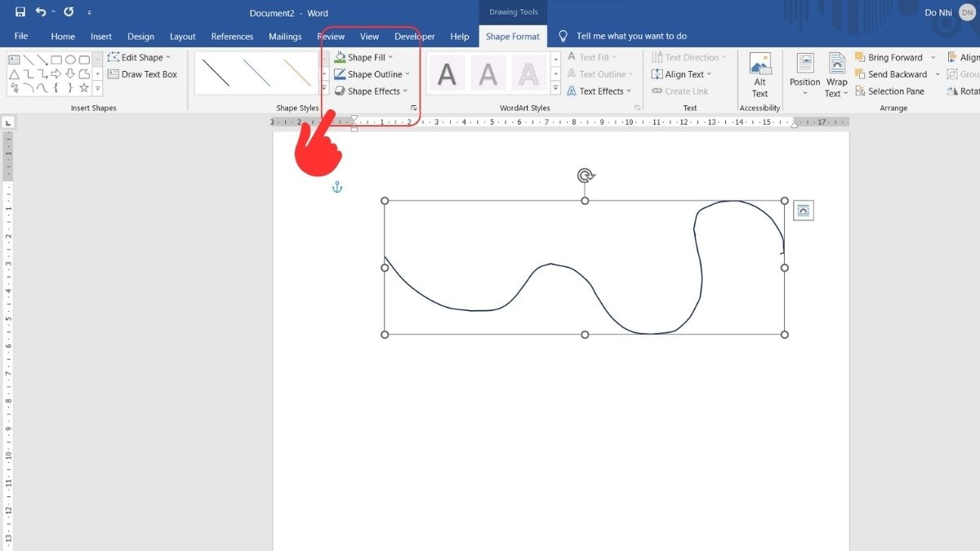Image resolution: width=980 pixels, height=551 pixels.
Task: Open WordArt Styles dialog launcher
Action: (x=637, y=108)
